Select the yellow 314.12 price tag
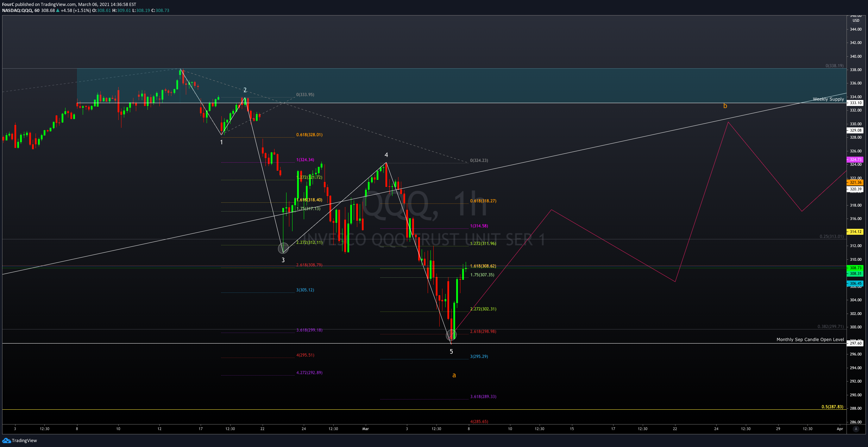Viewport: 868px width, 447px height. click(855, 232)
